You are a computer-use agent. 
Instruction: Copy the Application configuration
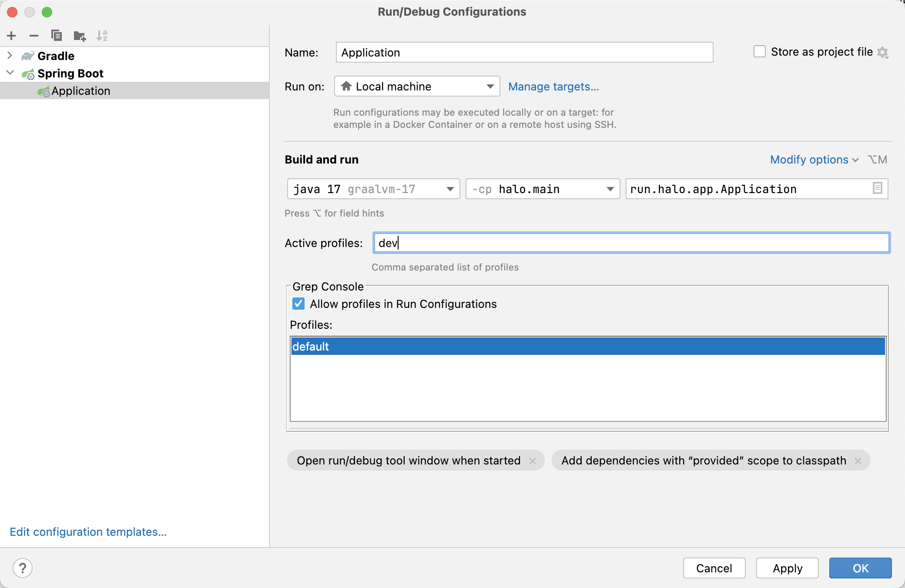56,36
